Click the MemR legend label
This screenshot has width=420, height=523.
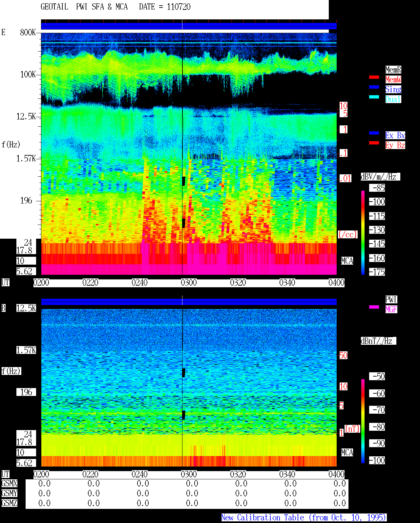(393, 70)
